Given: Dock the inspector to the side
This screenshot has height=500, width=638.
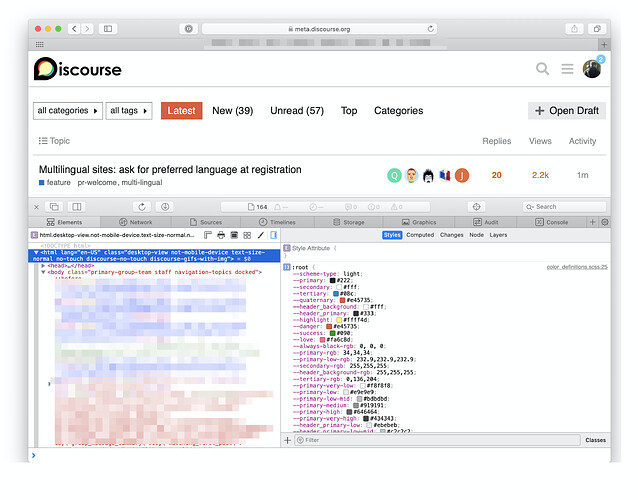Looking at the screenshot, I should tap(76, 207).
